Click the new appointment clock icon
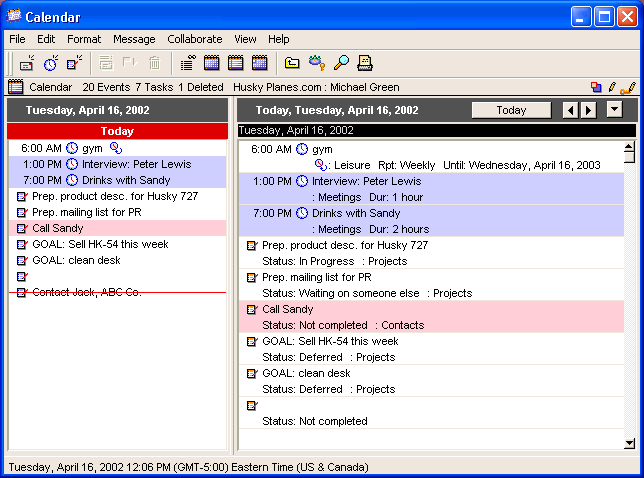The image size is (644, 478). point(50,63)
